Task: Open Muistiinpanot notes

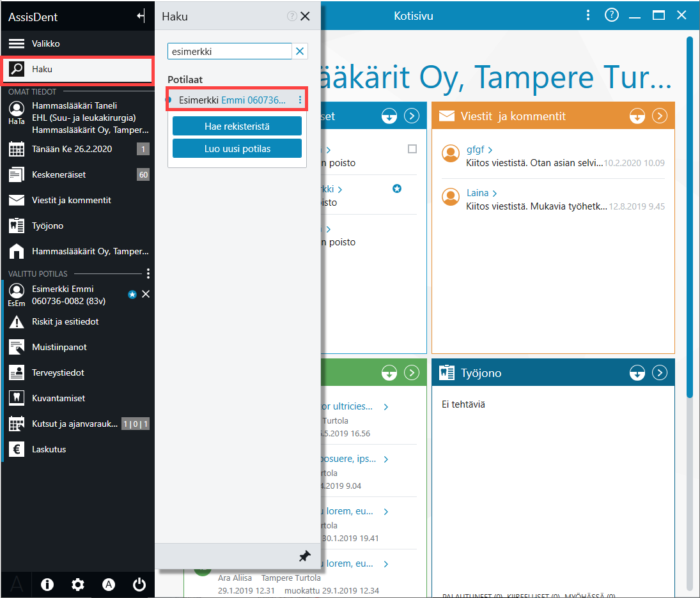Action: (77, 347)
